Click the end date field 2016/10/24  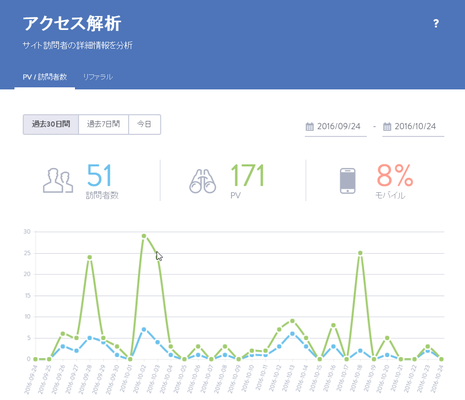[413, 127]
